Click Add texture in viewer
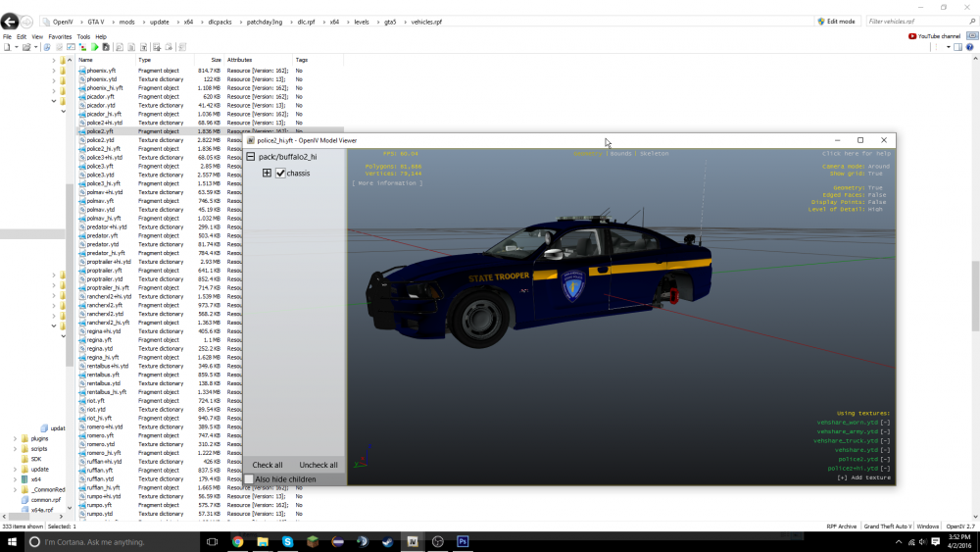 pyautogui.click(x=864, y=477)
